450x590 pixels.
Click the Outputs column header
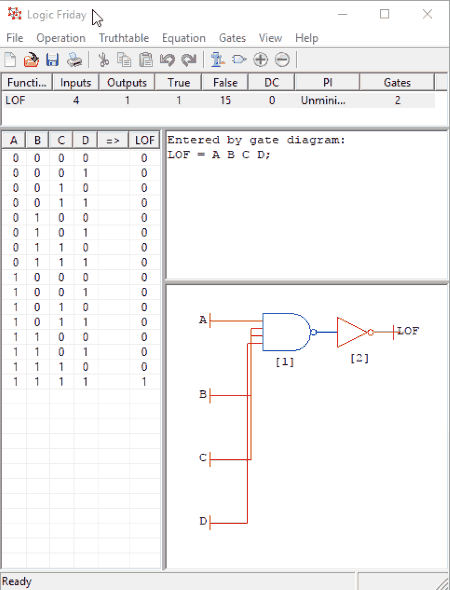coord(127,82)
